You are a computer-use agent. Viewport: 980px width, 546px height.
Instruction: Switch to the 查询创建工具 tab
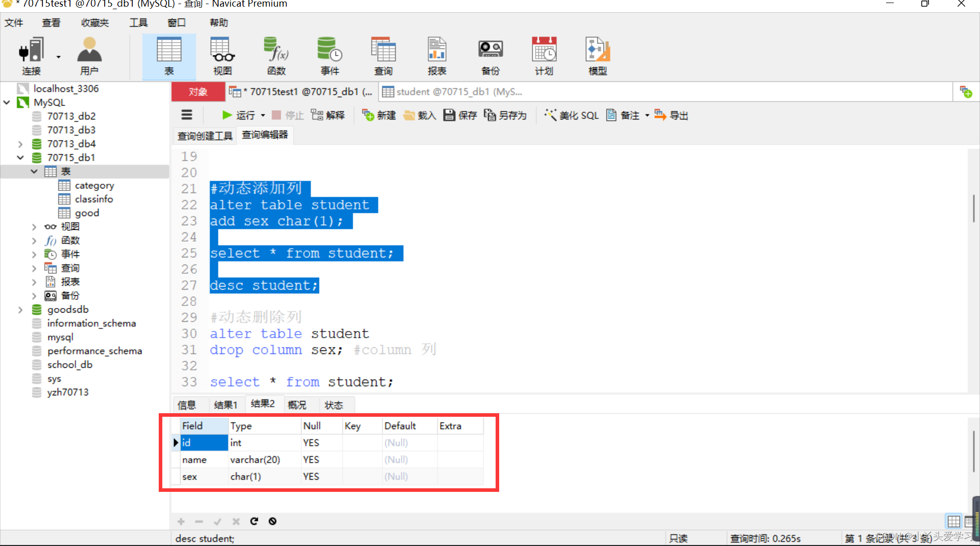(x=205, y=135)
